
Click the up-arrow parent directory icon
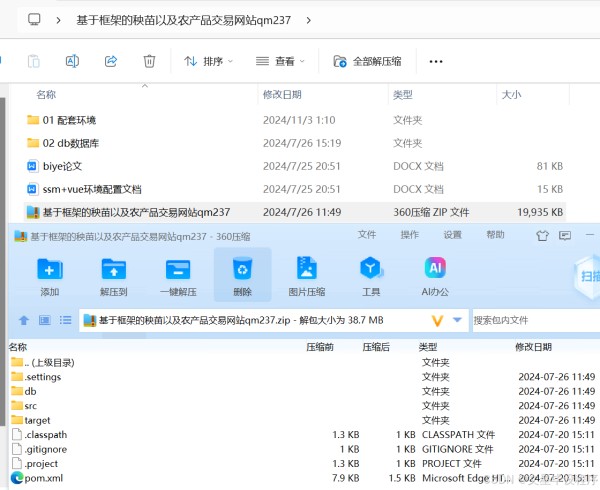[x=24, y=320]
